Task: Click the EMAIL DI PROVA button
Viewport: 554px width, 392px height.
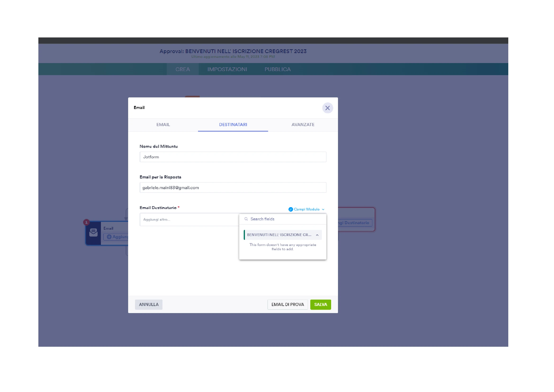Action: point(287,304)
